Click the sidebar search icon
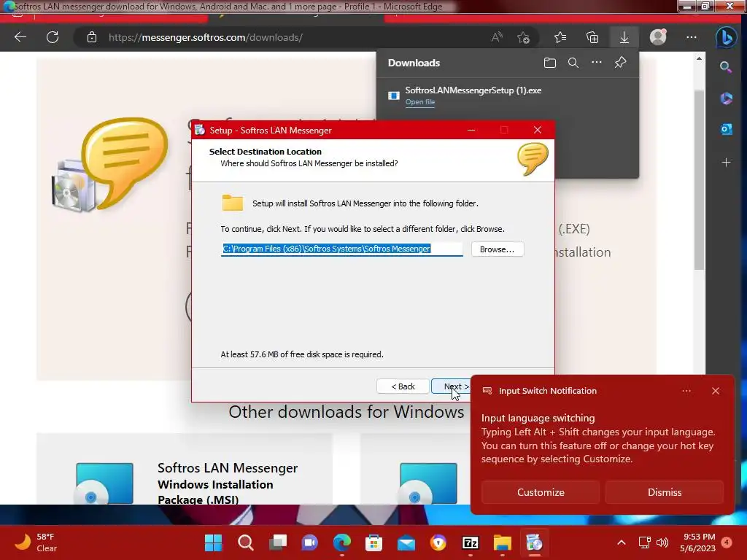This screenshot has width=747, height=560. [x=726, y=67]
